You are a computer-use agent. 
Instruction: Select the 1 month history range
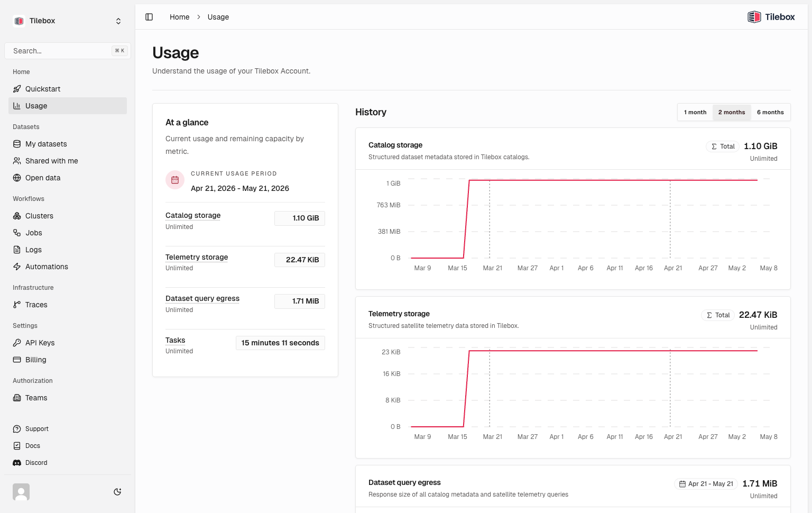(695, 112)
